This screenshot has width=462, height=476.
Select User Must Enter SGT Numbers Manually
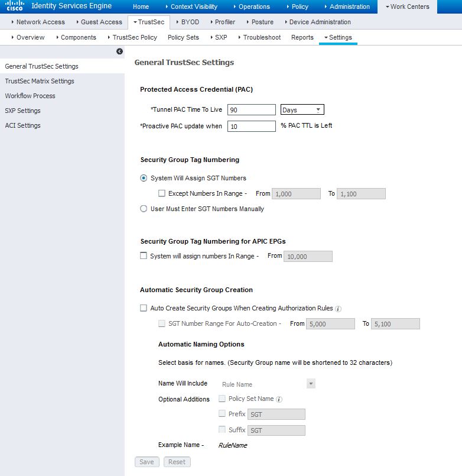[144, 209]
